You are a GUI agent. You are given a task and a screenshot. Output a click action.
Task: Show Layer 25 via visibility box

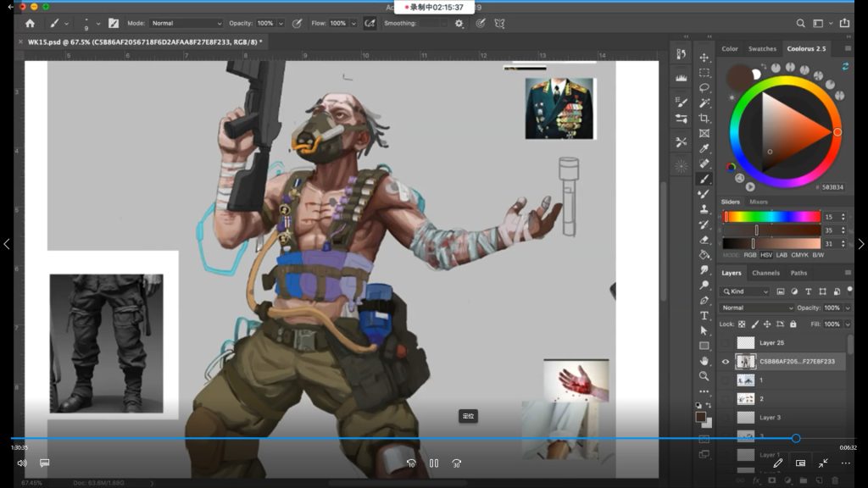[x=725, y=343]
